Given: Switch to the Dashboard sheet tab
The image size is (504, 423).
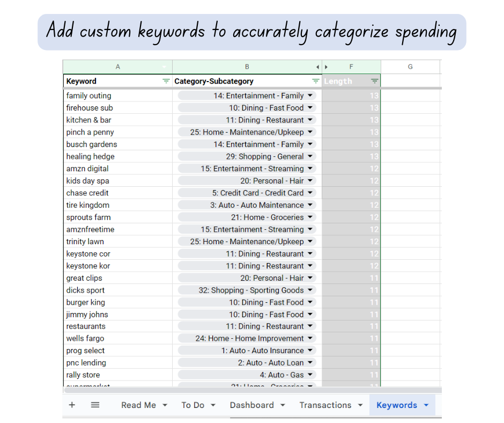Looking at the screenshot, I should pyautogui.click(x=252, y=405).
